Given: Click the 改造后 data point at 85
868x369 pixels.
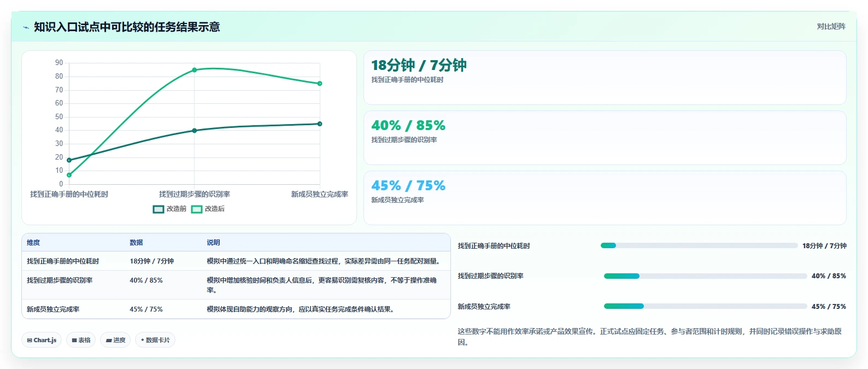Looking at the screenshot, I should point(195,70).
